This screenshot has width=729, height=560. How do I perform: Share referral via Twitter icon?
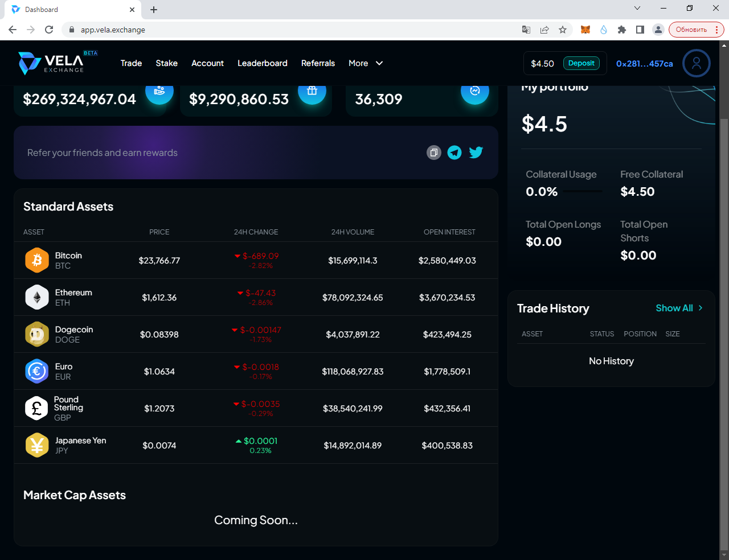(x=476, y=152)
